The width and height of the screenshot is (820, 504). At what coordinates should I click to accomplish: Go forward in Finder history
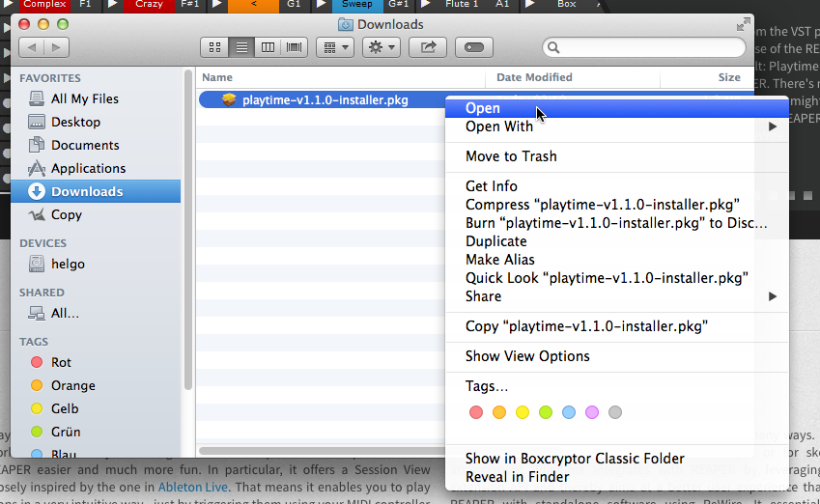[x=56, y=47]
